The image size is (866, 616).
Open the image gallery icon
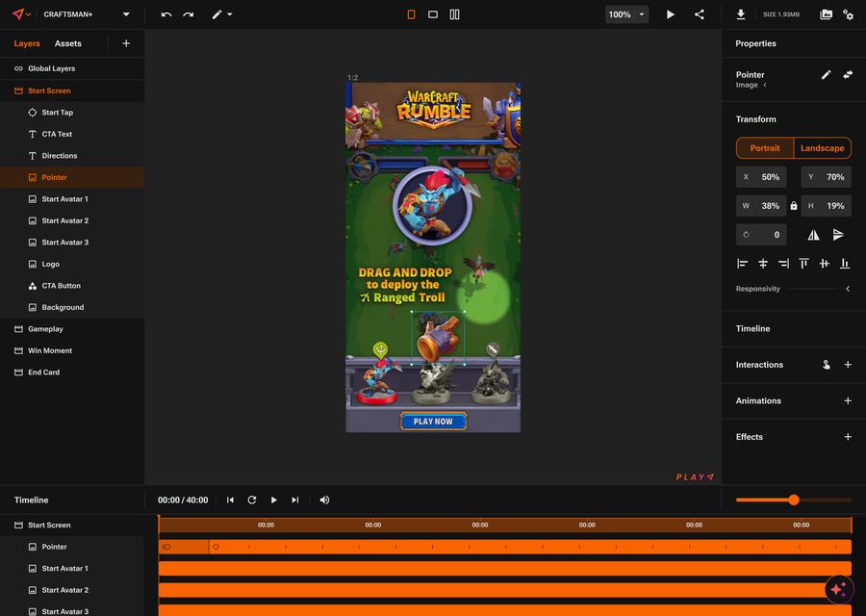(826, 14)
